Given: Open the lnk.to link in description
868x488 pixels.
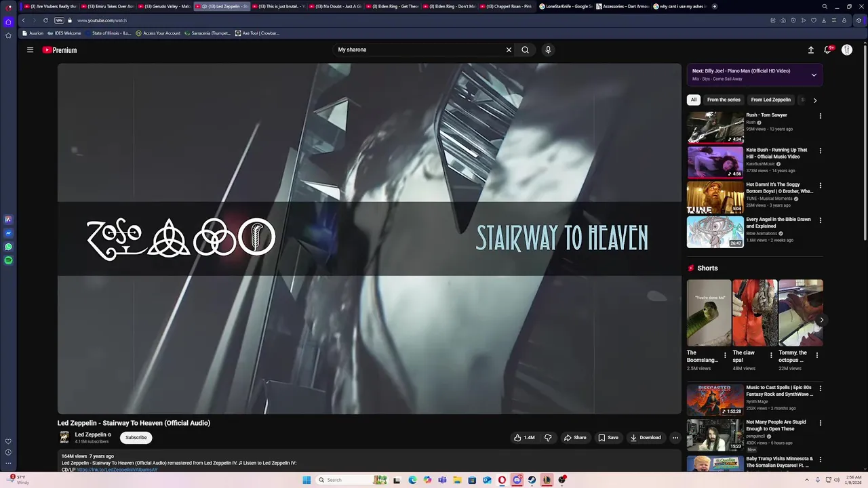Looking at the screenshot, I should click(117, 470).
